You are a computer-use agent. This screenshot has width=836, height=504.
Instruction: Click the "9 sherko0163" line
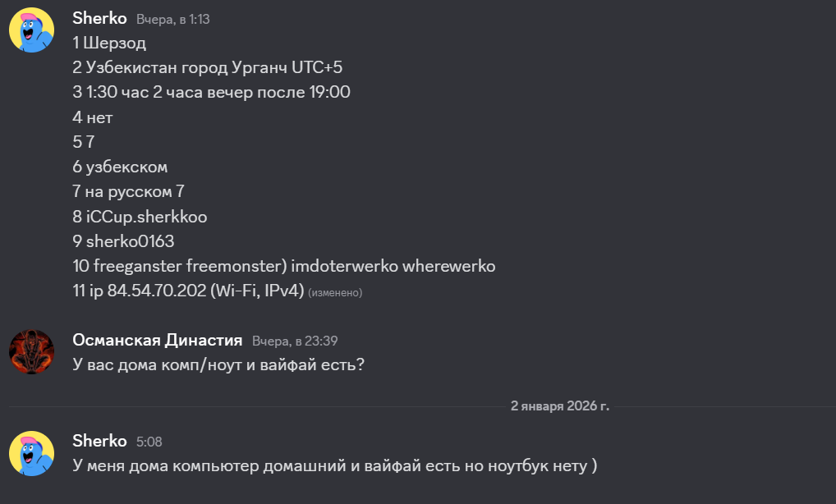(123, 241)
